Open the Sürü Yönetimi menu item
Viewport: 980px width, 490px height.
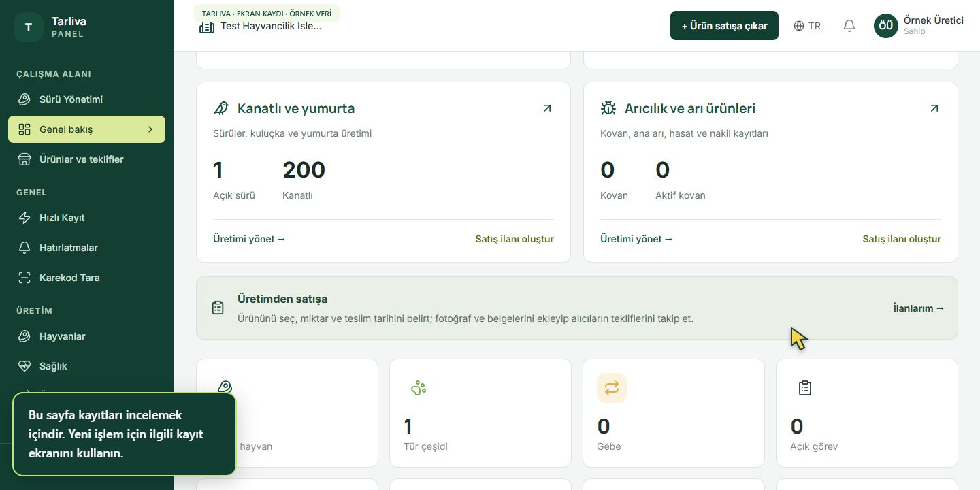tap(87, 99)
